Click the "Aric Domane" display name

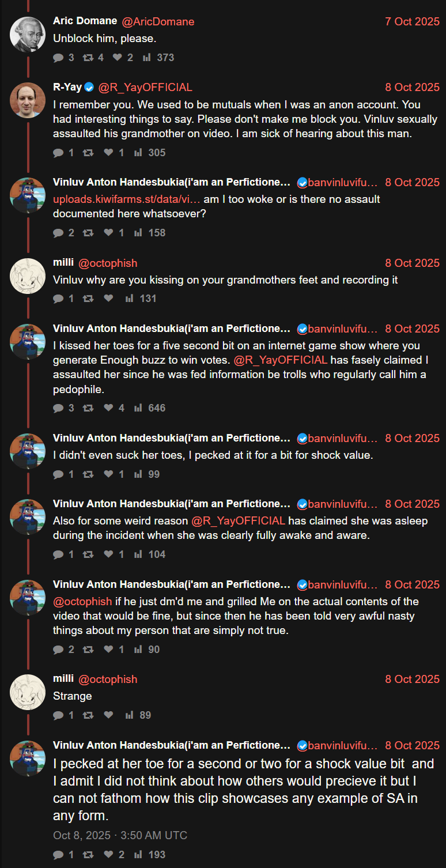85,21
